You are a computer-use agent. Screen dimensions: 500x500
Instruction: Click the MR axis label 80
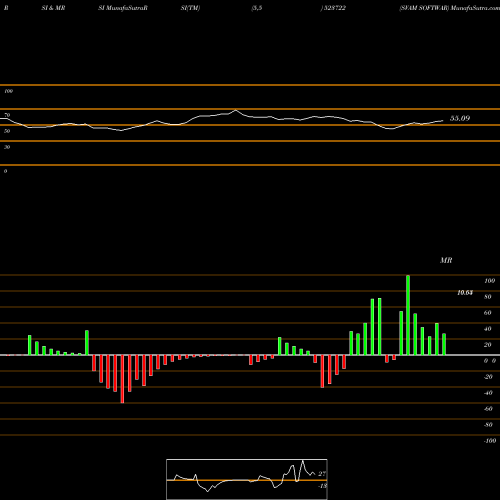coord(488,297)
